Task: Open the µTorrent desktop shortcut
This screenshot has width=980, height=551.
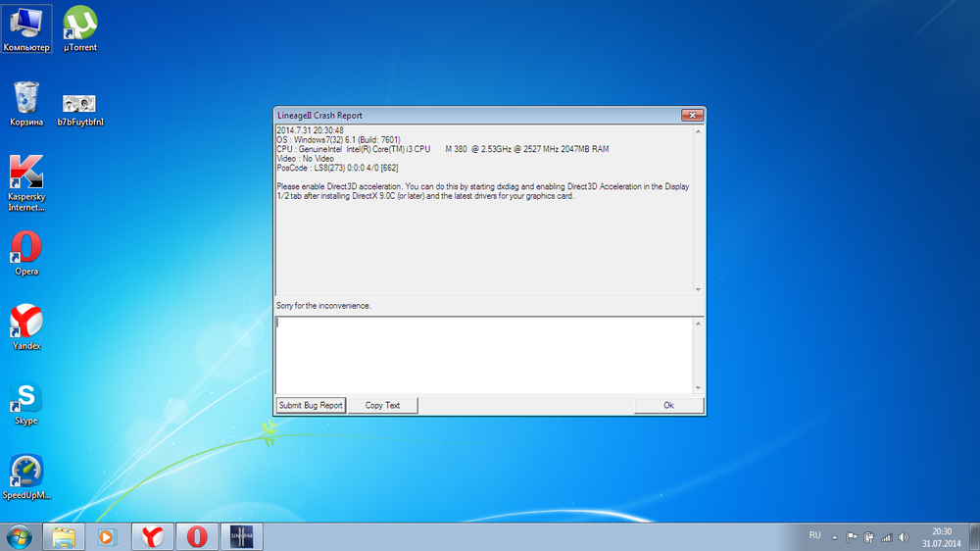Action: pos(79,24)
